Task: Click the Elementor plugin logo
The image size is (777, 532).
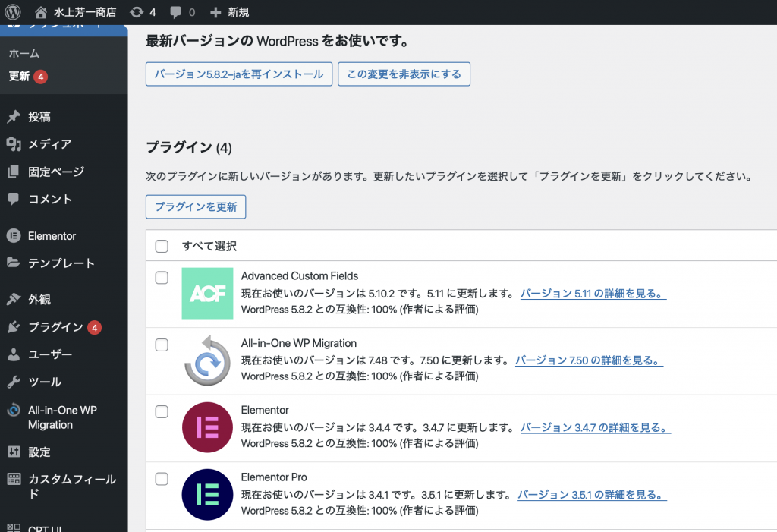Action: 207,428
